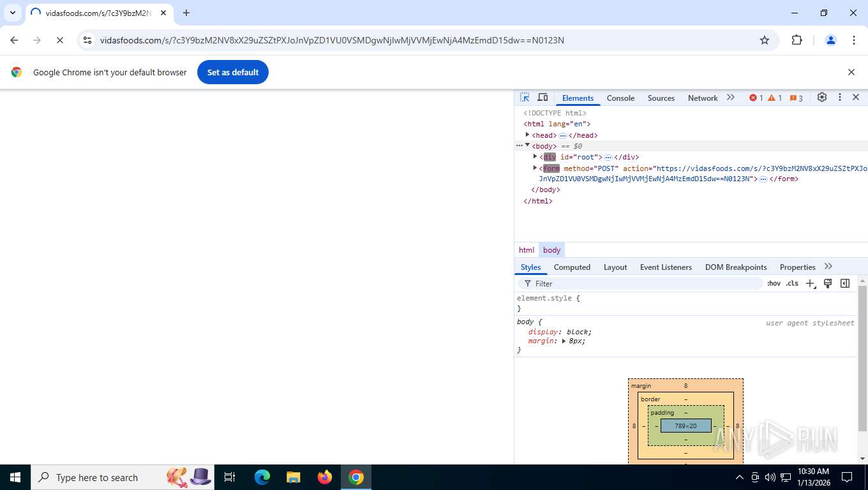868x490 pixels.
Task: Toggle the device toolbar emulation icon
Action: pos(542,98)
